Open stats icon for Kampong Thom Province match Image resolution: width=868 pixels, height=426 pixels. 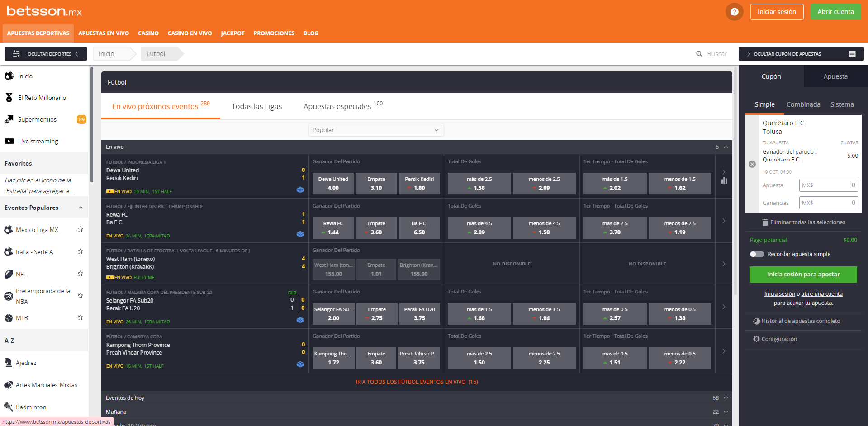tap(300, 364)
